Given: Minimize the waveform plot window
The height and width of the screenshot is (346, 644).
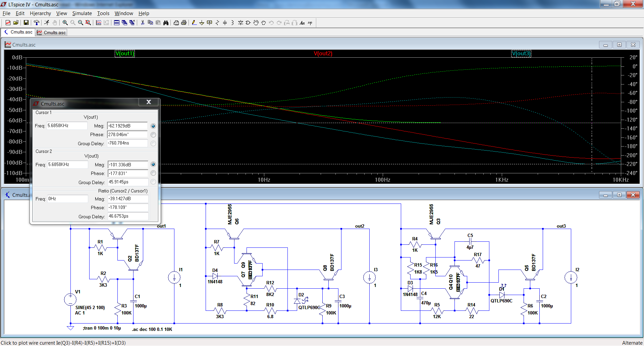Looking at the screenshot, I should pyautogui.click(x=605, y=45).
